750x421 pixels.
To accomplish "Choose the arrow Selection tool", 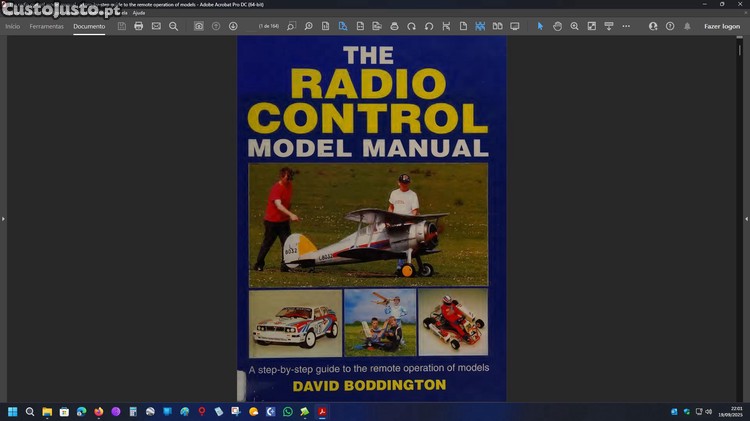I will (540, 26).
